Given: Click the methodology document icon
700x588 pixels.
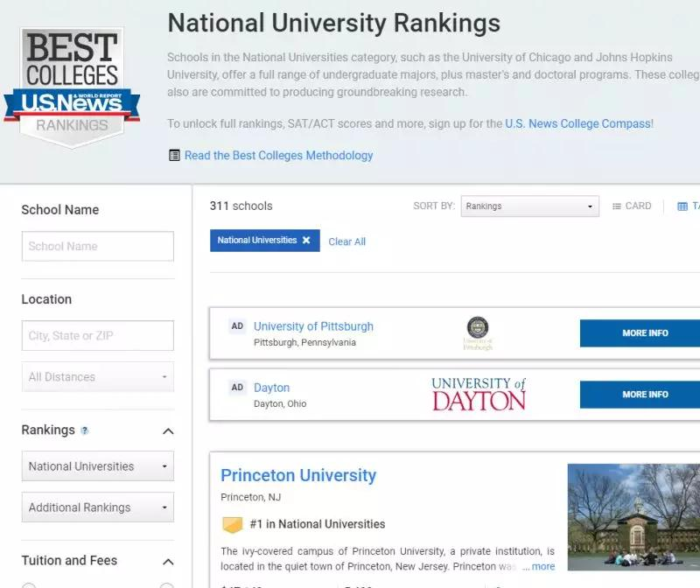Looking at the screenshot, I should (174, 156).
